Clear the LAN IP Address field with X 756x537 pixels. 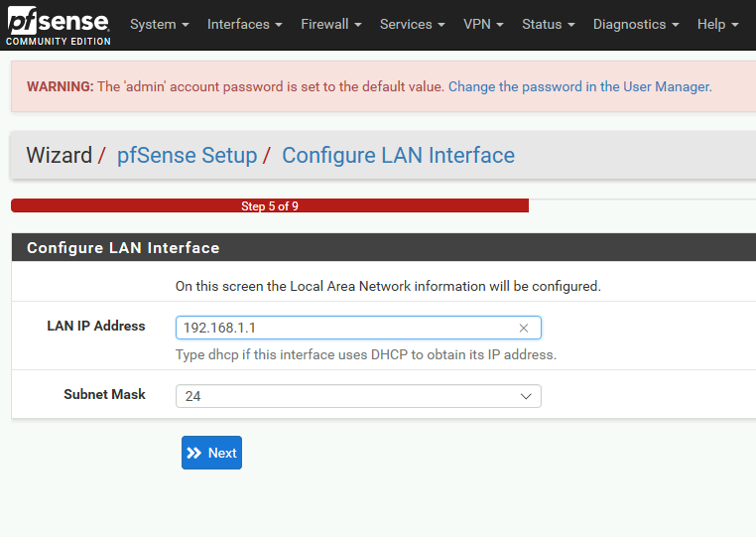(x=524, y=329)
